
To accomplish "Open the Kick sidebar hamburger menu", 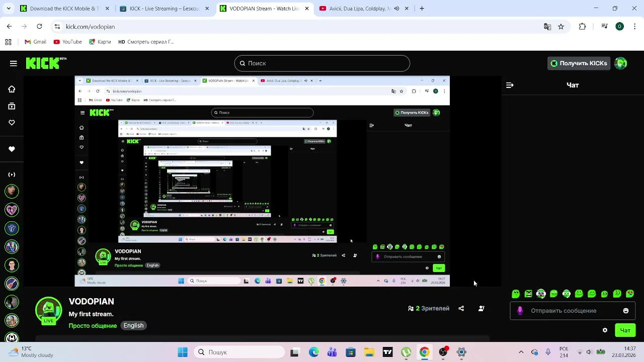I will [x=14, y=63].
